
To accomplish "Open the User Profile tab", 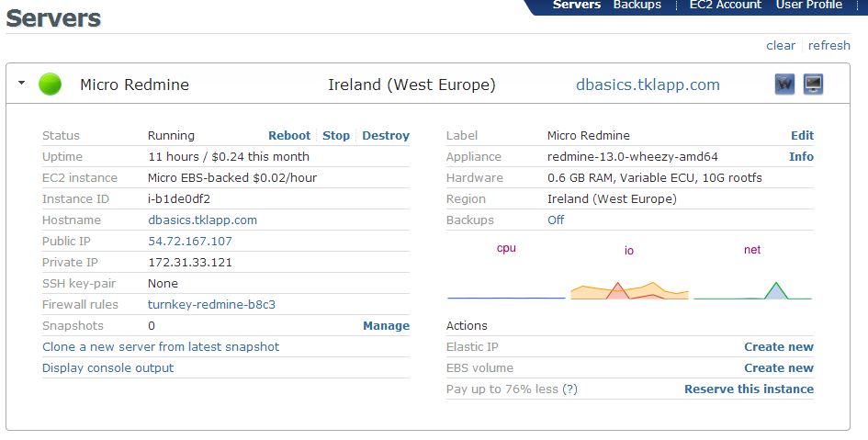I will 808,6.
